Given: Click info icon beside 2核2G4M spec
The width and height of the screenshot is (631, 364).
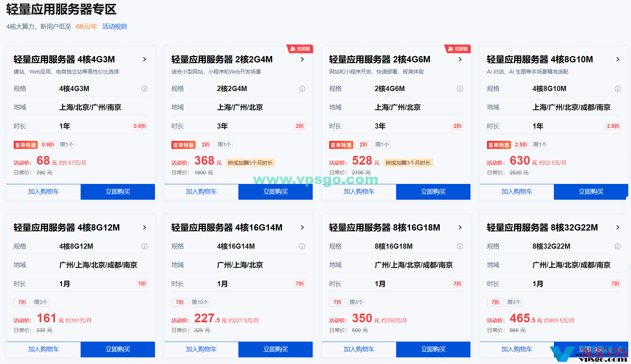Looking at the screenshot, I should tap(302, 89).
